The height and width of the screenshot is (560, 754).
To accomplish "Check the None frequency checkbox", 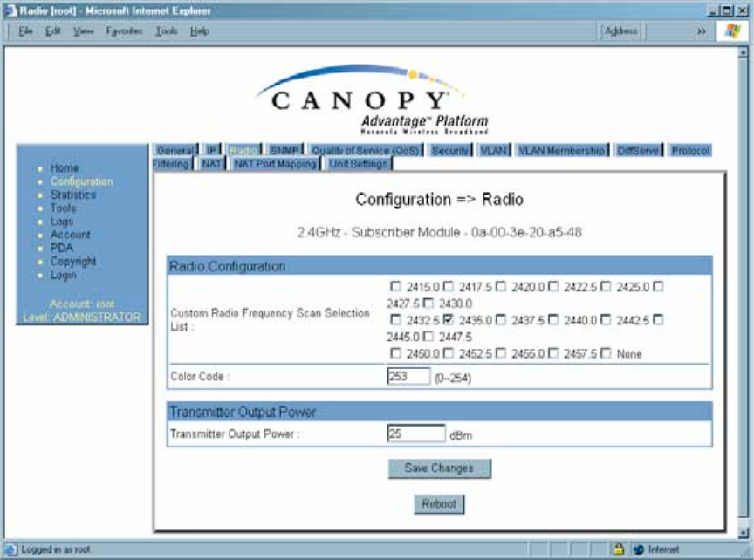I will tap(606, 353).
